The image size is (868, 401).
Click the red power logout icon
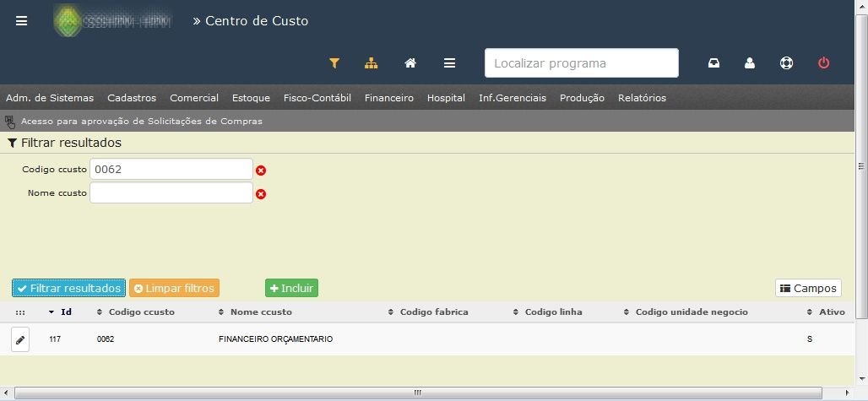pos(824,63)
